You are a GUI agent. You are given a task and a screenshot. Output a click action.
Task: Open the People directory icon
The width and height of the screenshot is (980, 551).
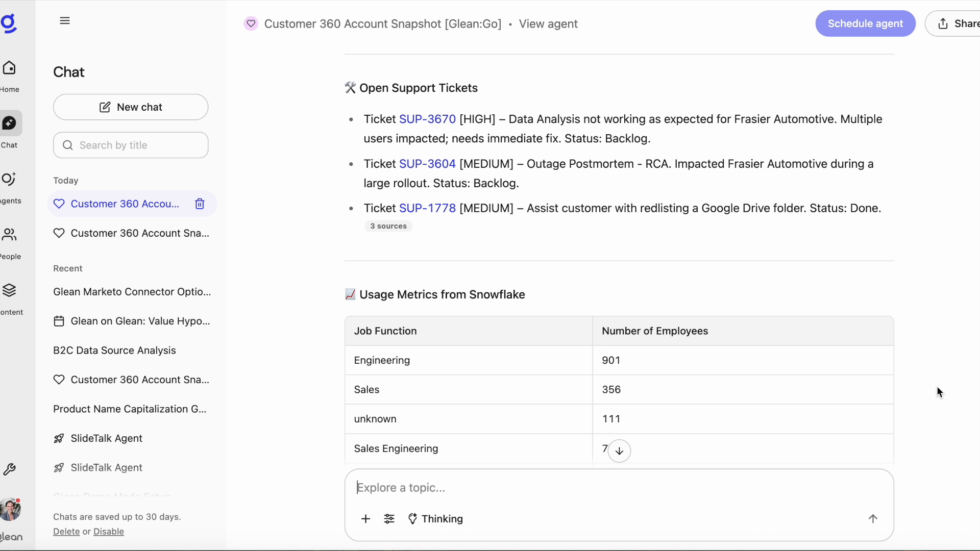coord(8,235)
